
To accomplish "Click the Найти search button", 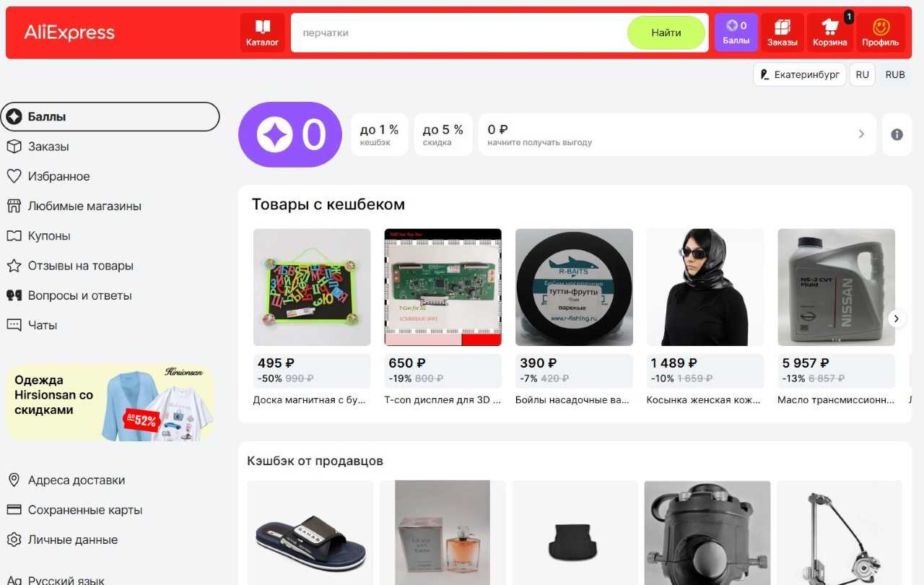I will [x=666, y=32].
